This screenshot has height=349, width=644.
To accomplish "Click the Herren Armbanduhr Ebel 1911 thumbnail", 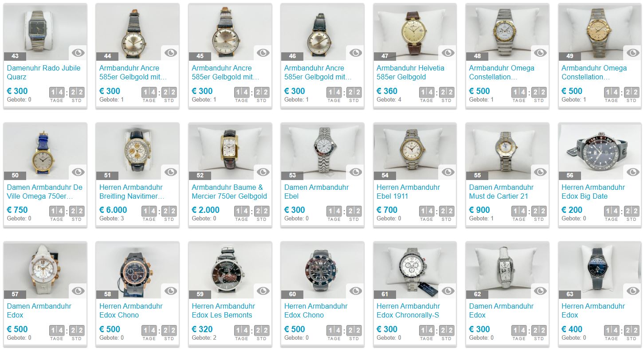I will coord(415,151).
